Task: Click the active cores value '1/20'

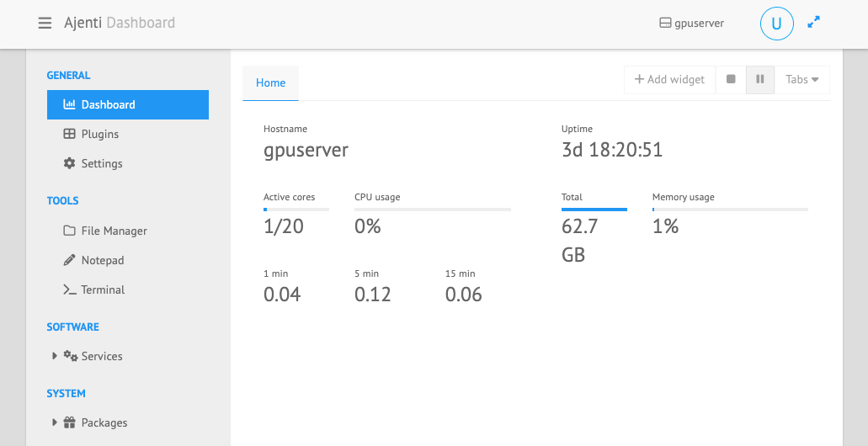Action: pos(284,226)
